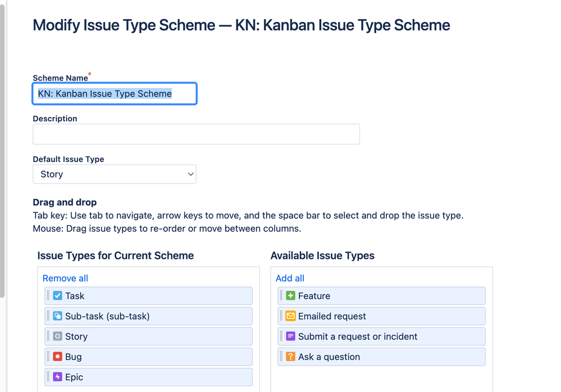Click the purple Epic lightning icon

click(57, 377)
